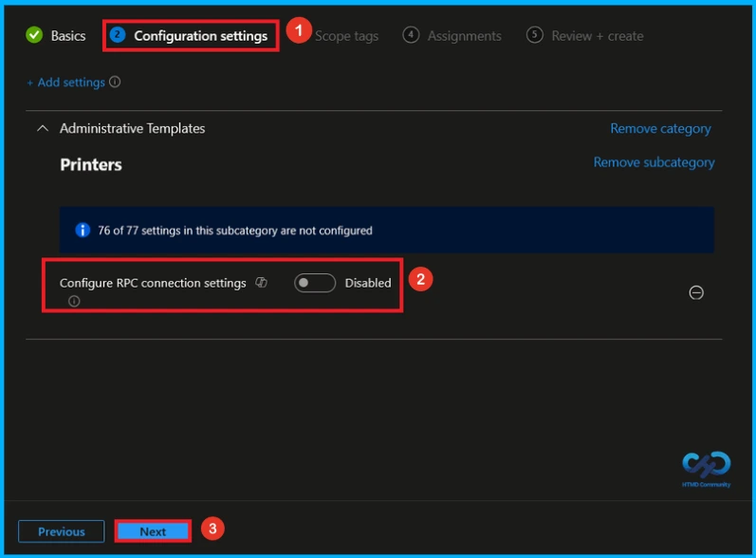Image resolution: width=756 pixels, height=558 pixels.
Task: Collapse the Administrative Templates category
Action: [43, 128]
